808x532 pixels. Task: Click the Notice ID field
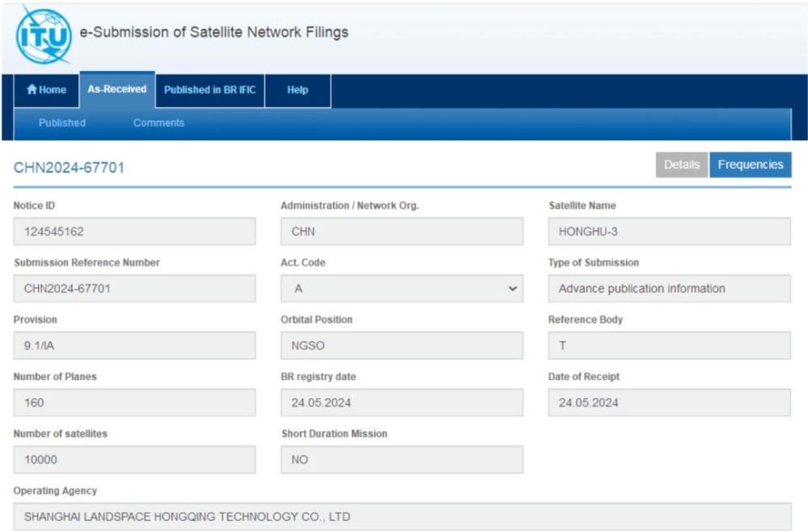(x=134, y=232)
